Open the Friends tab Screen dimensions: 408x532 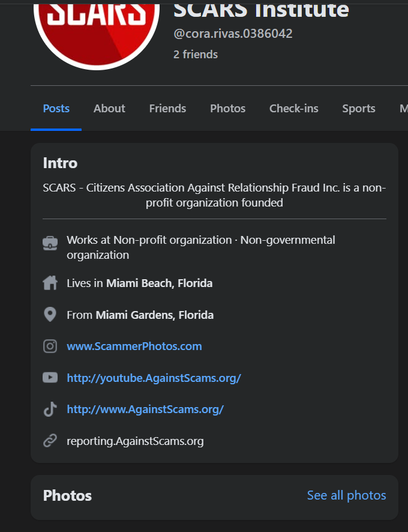click(x=167, y=109)
